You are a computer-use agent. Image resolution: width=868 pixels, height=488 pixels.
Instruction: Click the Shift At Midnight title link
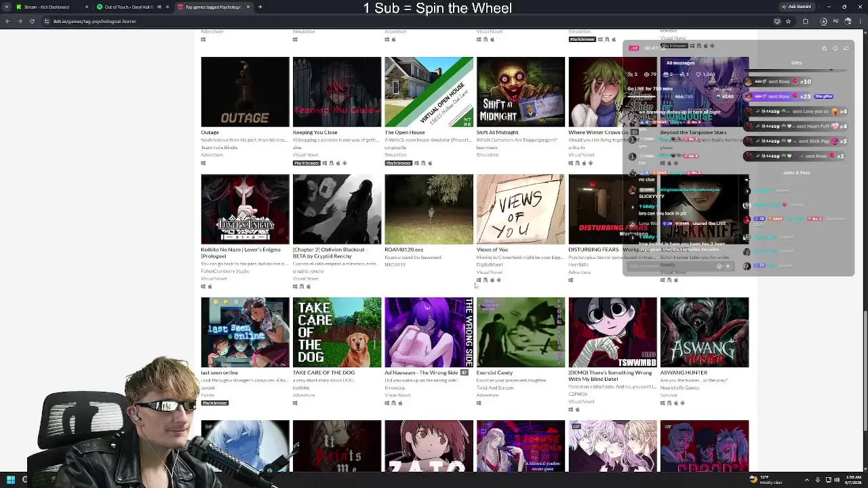pyautogui.click(x=497, y=132)
